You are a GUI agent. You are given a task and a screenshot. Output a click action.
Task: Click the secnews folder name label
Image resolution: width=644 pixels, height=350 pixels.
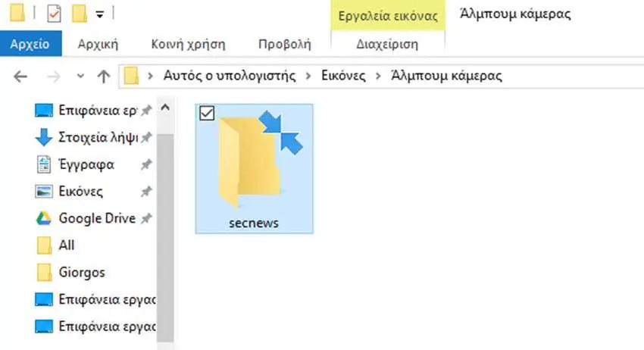click(254, 223)
